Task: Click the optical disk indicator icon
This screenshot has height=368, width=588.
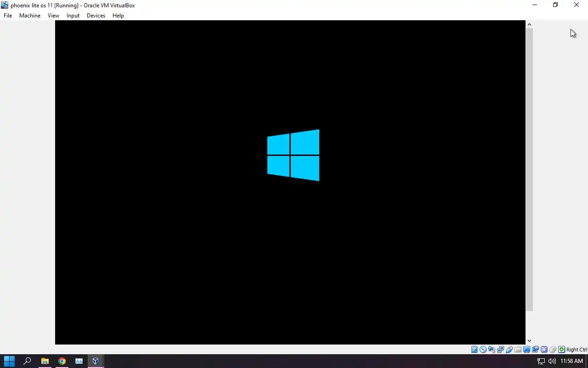Action: (x=483, y=350)
